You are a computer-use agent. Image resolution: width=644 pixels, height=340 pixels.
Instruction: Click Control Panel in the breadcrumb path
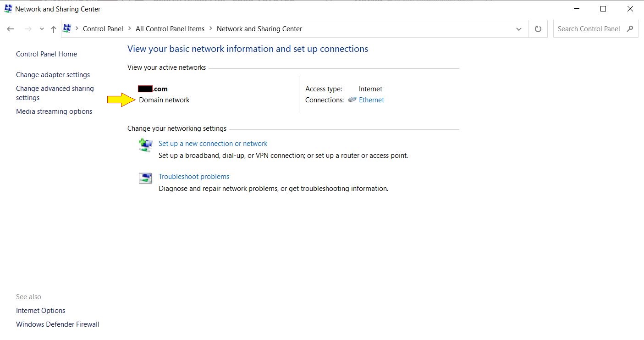[103, 28]
